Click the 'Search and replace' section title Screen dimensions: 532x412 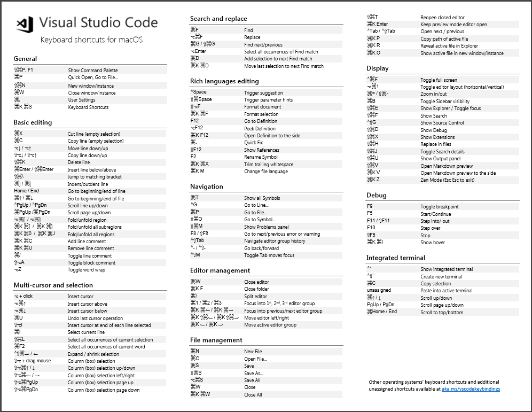coord(220,19)
